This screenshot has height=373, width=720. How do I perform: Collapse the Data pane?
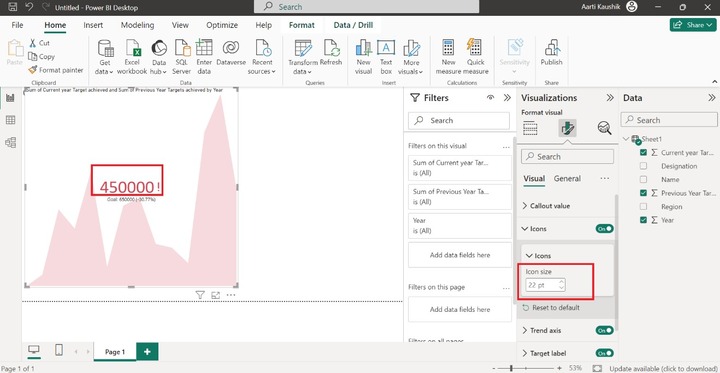pos(712,98)
